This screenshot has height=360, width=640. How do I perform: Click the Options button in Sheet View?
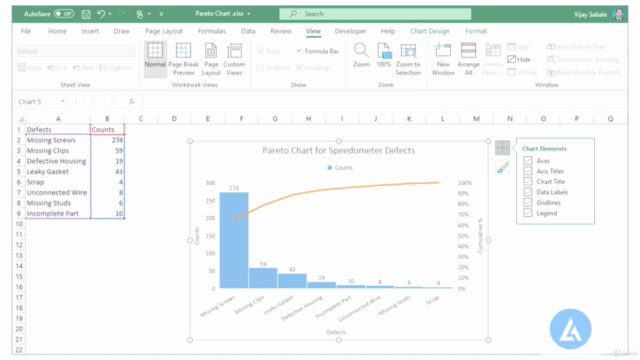pos(116,68)
